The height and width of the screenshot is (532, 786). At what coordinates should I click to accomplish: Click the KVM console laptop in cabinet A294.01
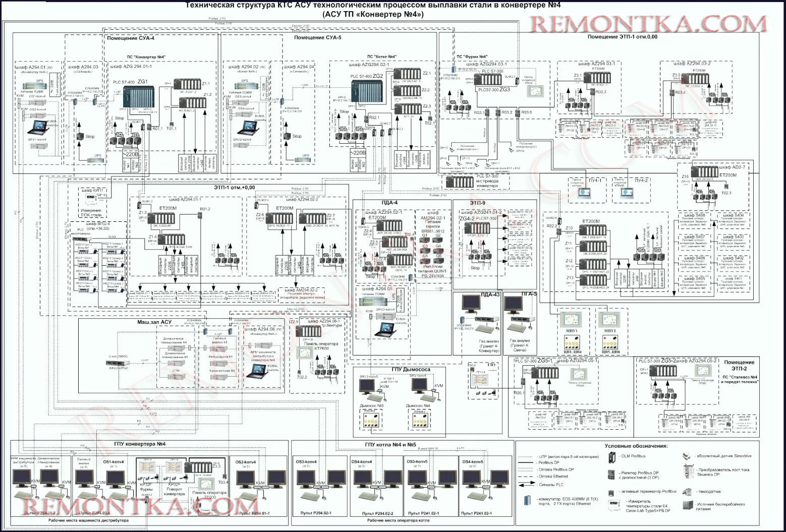tap(39, 126)
